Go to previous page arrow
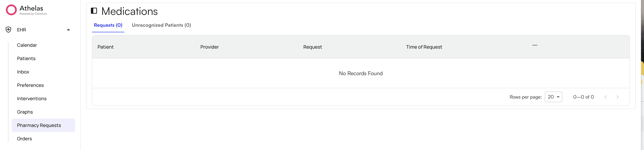This screenshot has width=644, height=150. [605, 97]
